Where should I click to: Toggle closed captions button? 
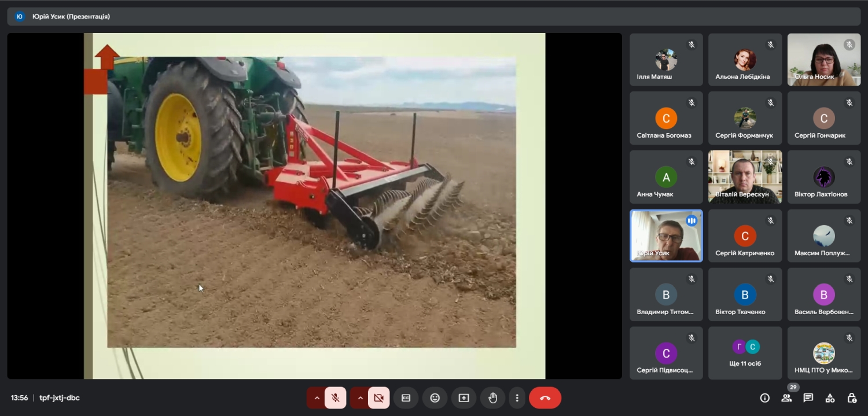406,398
